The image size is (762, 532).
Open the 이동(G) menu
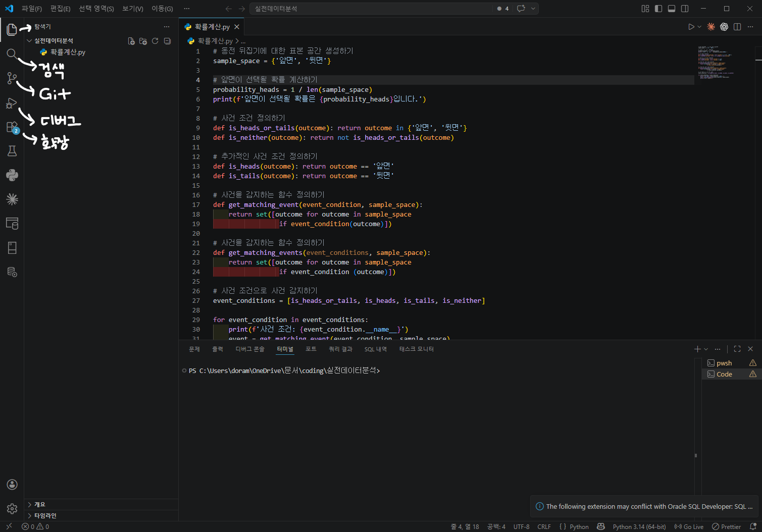pyautogui.click(x=162, y=9)
